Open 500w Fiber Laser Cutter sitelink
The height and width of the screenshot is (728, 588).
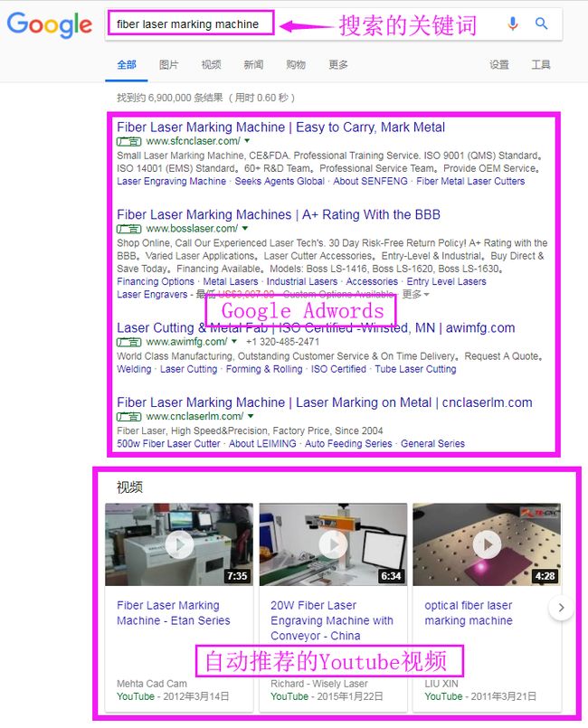[168, 443]
